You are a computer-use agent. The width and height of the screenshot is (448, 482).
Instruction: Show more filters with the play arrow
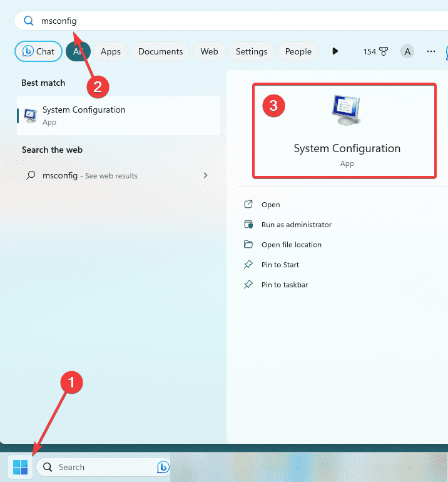pos(335,51)
